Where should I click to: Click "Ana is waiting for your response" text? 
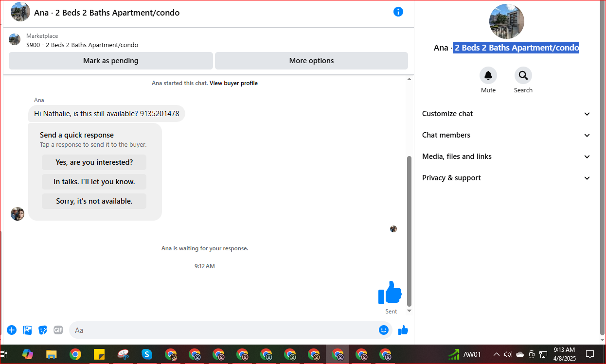pyautogui.click(x=205, y=248)
